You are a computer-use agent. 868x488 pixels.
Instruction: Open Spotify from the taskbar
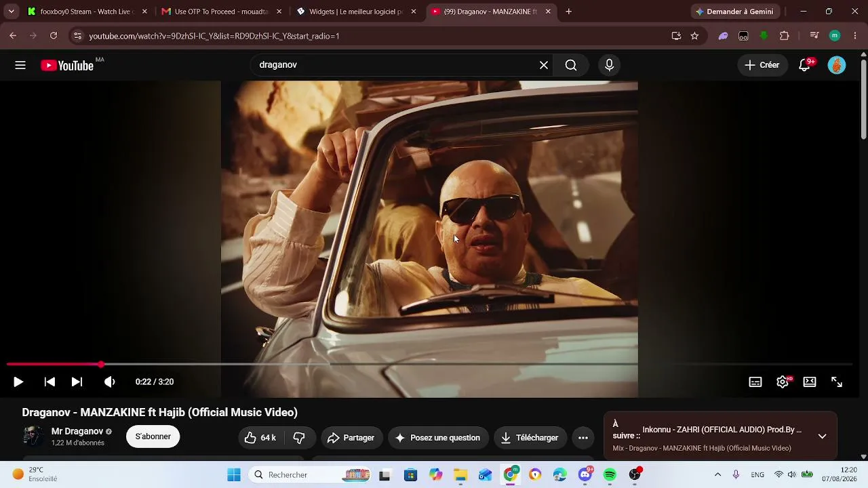pos(610,475)
